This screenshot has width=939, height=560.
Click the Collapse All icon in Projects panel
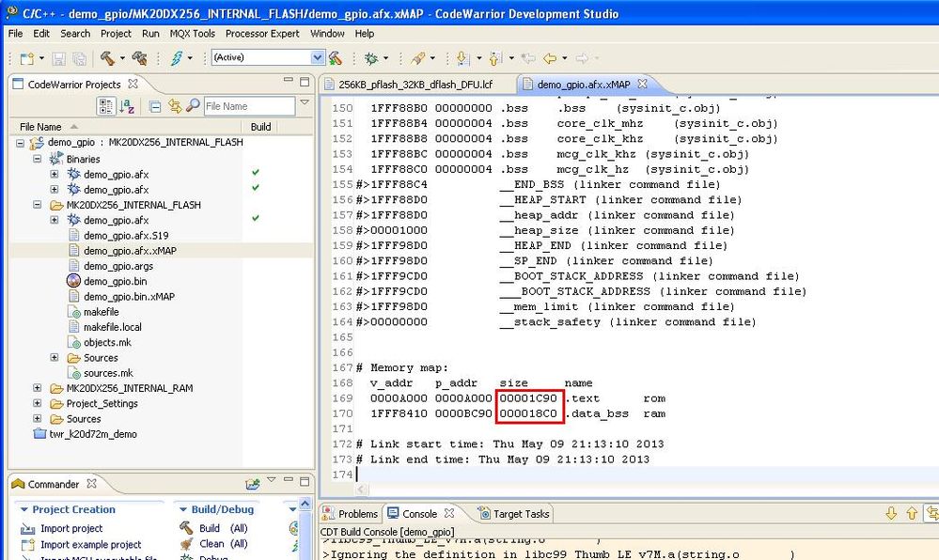(155, 106)
